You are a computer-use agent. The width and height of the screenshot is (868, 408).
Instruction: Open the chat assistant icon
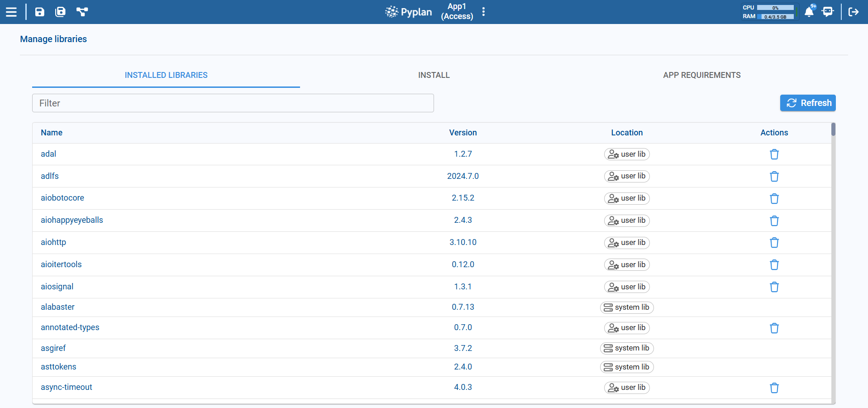(x=828, y=12)
